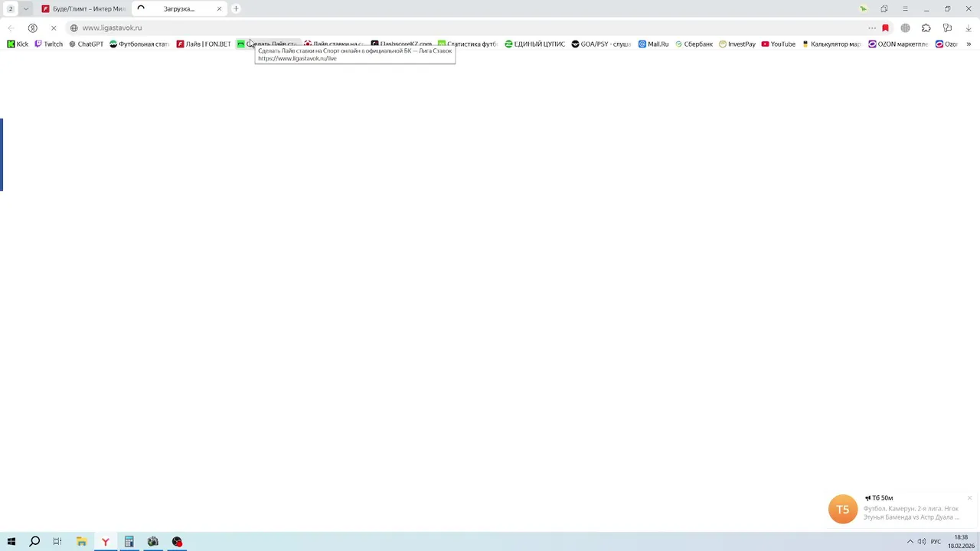Screen dimensions: 980x551
Task: Open the volume control in system tray
Action: [922, 542]
